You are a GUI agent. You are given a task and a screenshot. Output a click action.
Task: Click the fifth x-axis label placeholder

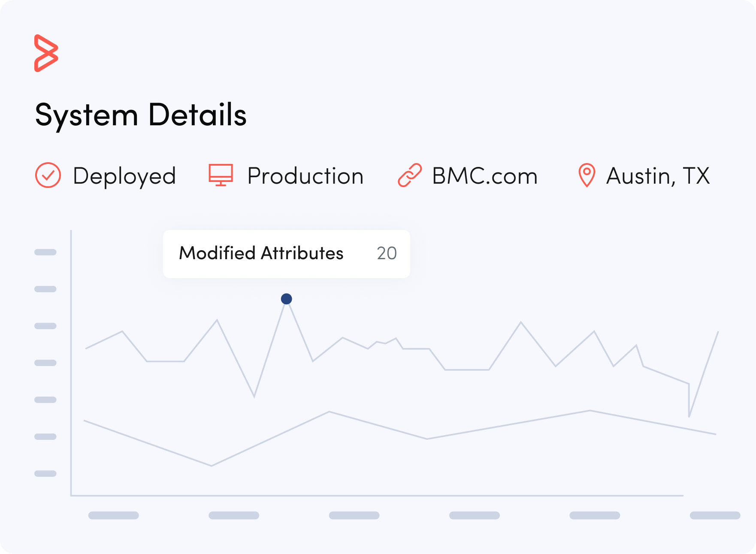tap(595, 515)
